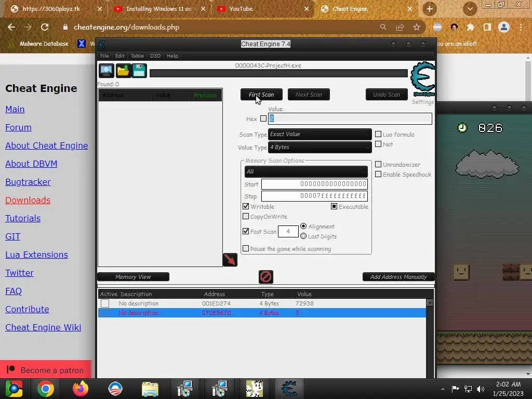Viewport: 532px width, 399px height.
Task: Open Chrome three-dot menu
Action: pos(521,27)
